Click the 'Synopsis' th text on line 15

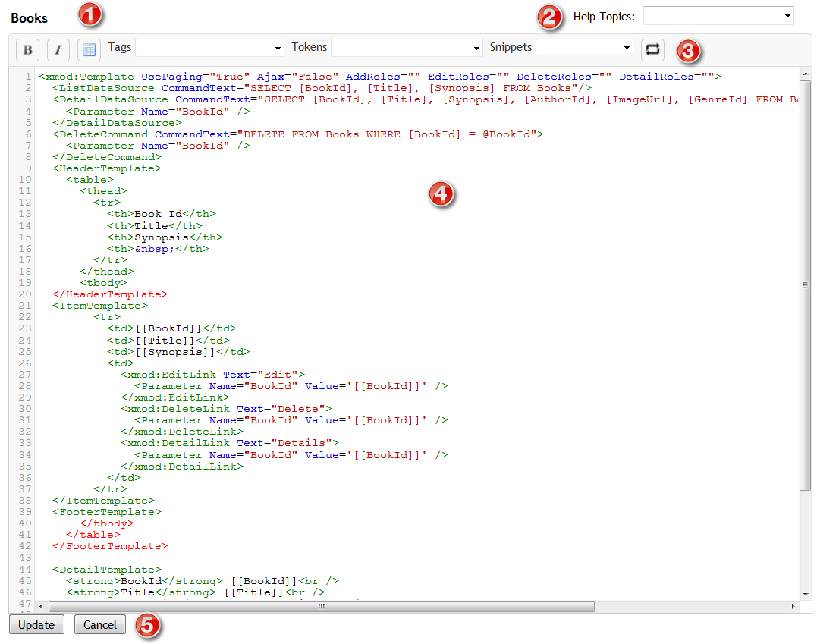tap(162, 237)
